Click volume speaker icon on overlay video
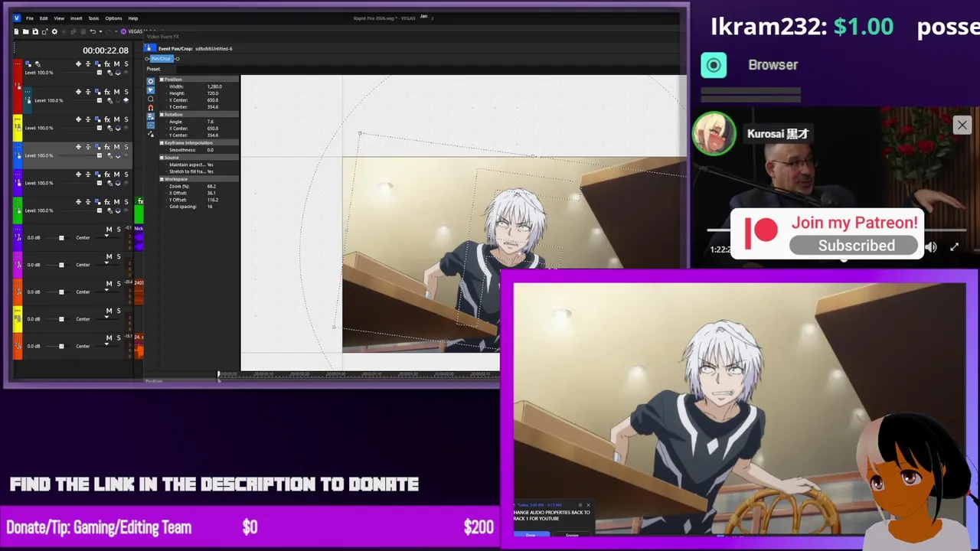 click(931, 247)
